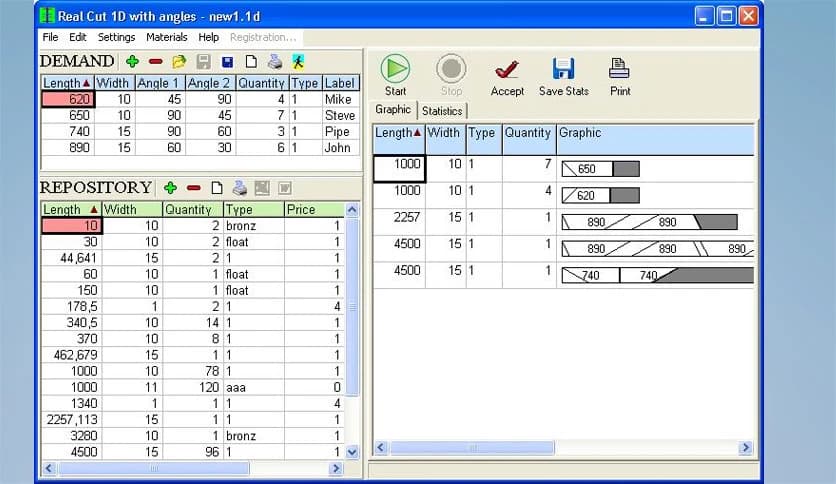Select the Steve label cell
Image resolution: width=836 pixels, height=484 pixels.
pos(340,115)
